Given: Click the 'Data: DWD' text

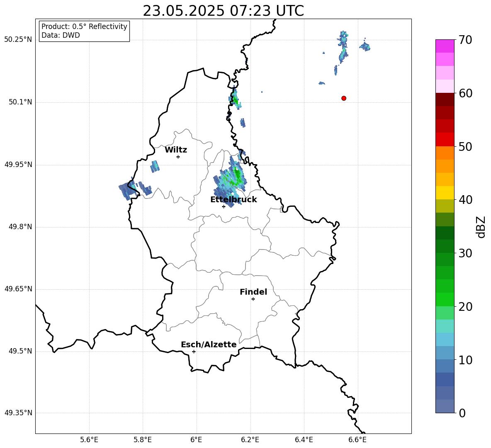Looking at the screenshot, I should tap(61, 35).
